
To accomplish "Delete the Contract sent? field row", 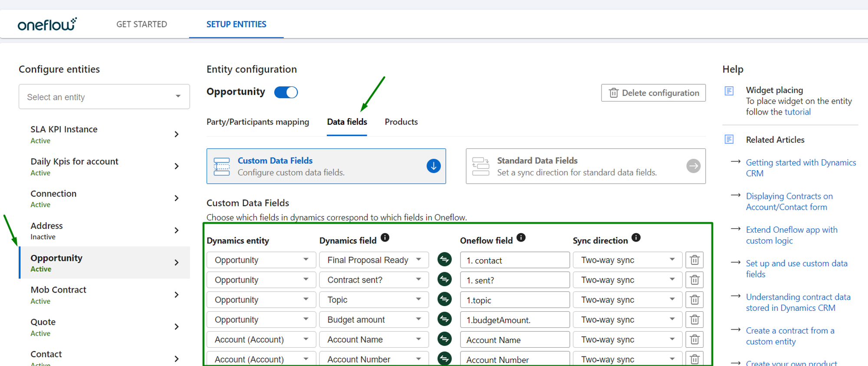I will pyautogui.click(x=694, y=280).
